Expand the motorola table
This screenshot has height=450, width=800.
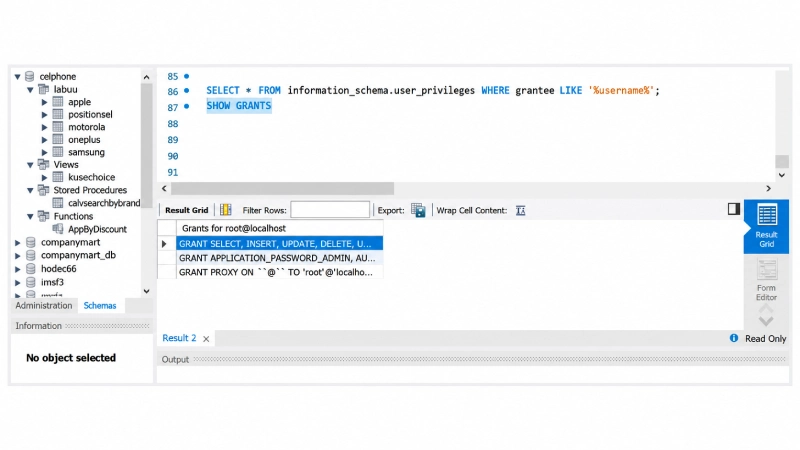coord(44,127)
